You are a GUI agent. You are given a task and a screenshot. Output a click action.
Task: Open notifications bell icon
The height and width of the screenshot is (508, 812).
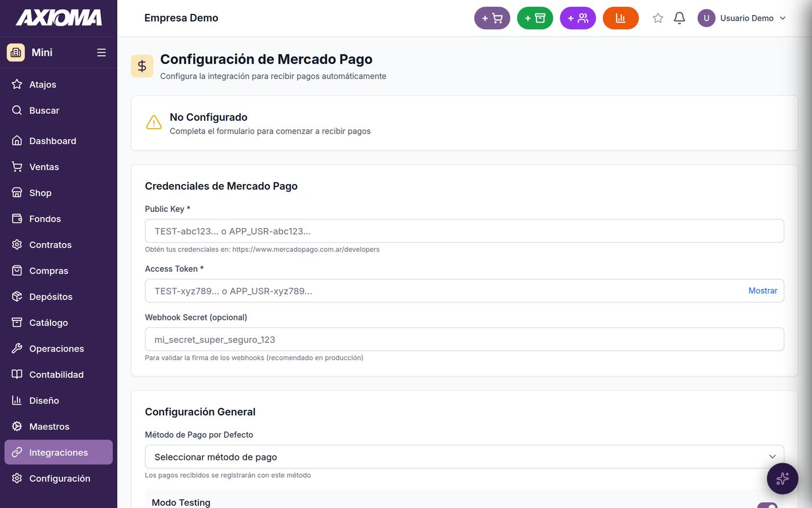[x=679, y=18]
